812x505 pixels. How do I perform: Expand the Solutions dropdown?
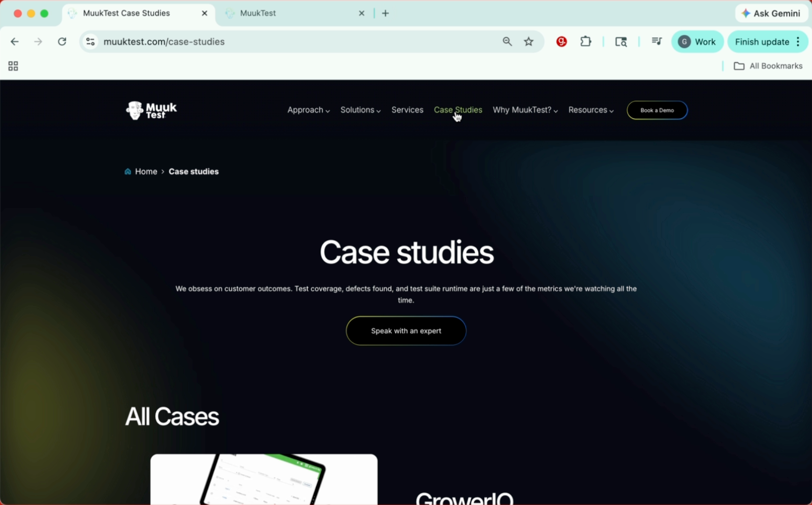360,110
